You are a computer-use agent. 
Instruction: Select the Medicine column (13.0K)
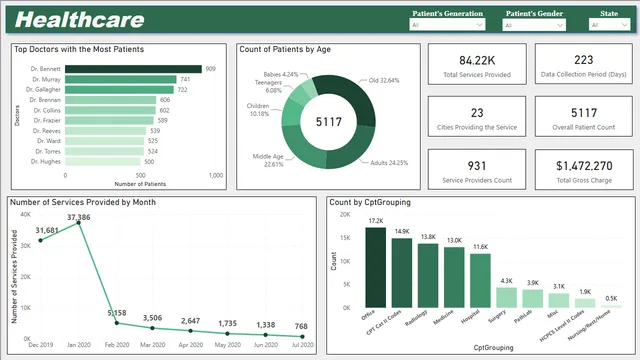(x=454, y=277)
